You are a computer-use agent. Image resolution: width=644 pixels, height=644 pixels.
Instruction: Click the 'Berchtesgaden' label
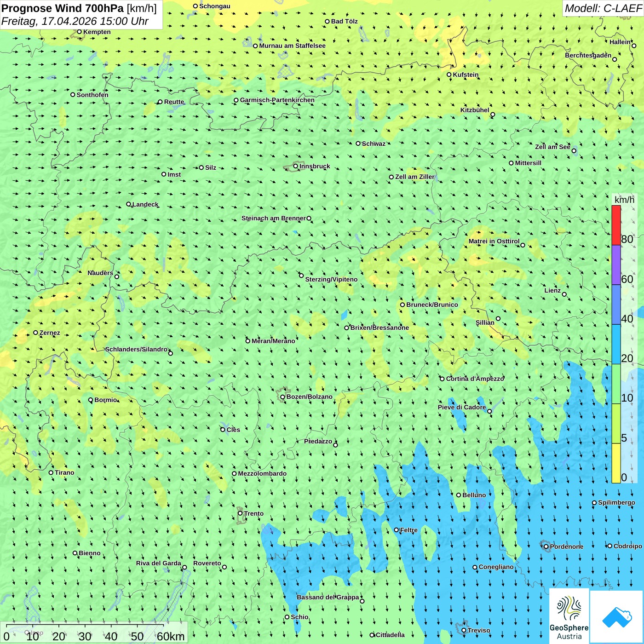click(x=588, y=55)
